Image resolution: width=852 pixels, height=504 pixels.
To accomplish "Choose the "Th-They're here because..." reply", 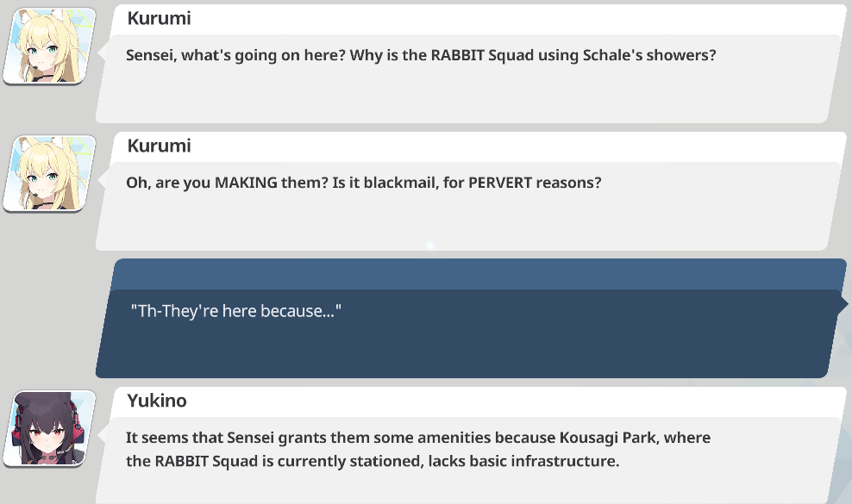I will coord(236,311).
